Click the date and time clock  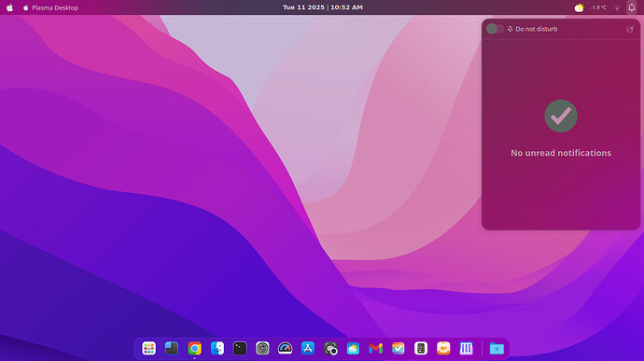322,7
